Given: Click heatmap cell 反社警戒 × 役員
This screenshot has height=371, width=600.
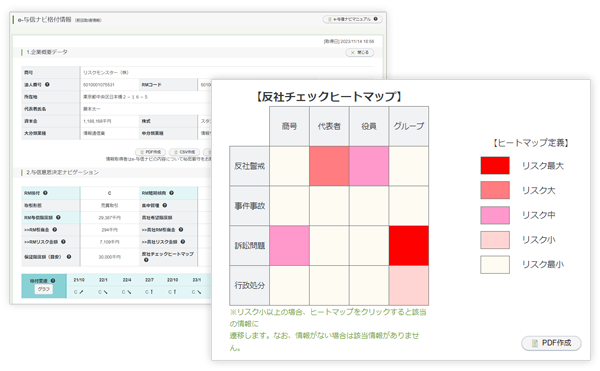Looking at the screenshot, I should [369, 166].
